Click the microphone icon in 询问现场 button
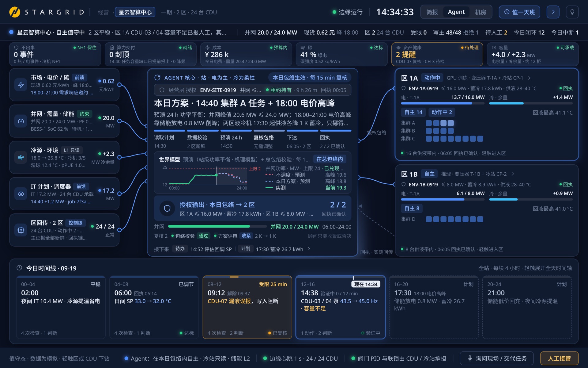Viewport: 588px width, 368px height. (470, 358)
